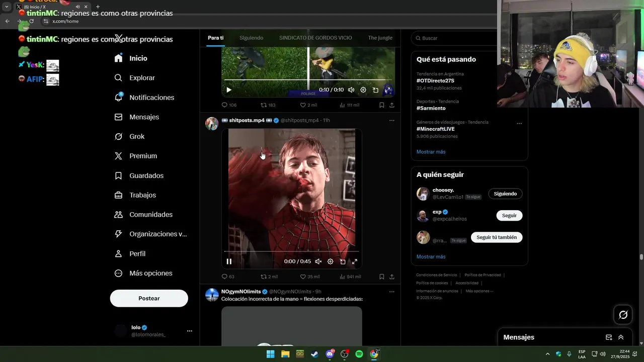Open more options on NOgymNOlimits post

[392, 292]
